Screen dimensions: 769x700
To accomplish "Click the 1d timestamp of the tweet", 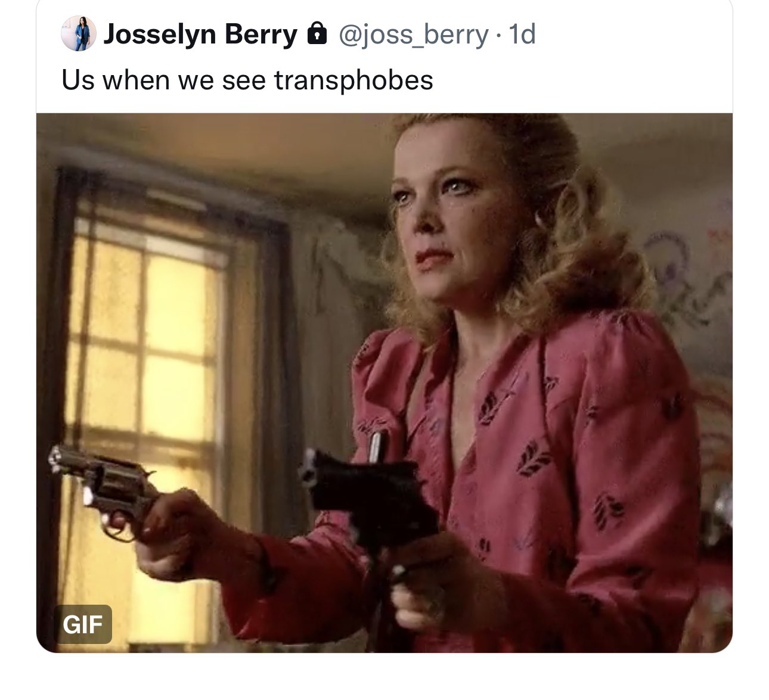I will tap(520, 35).
